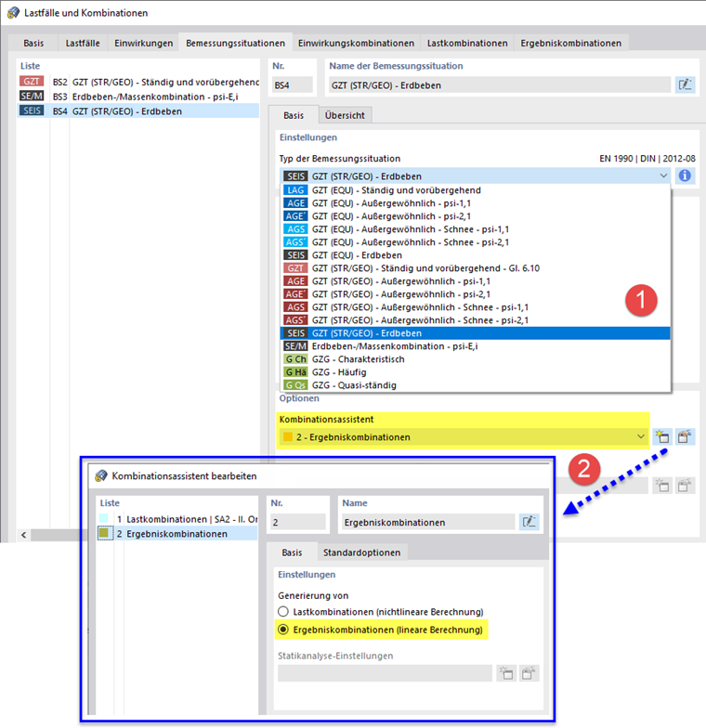Click Nr. field showing 2
The width and height of the screenshot is (706, 728).
(297, 522)
